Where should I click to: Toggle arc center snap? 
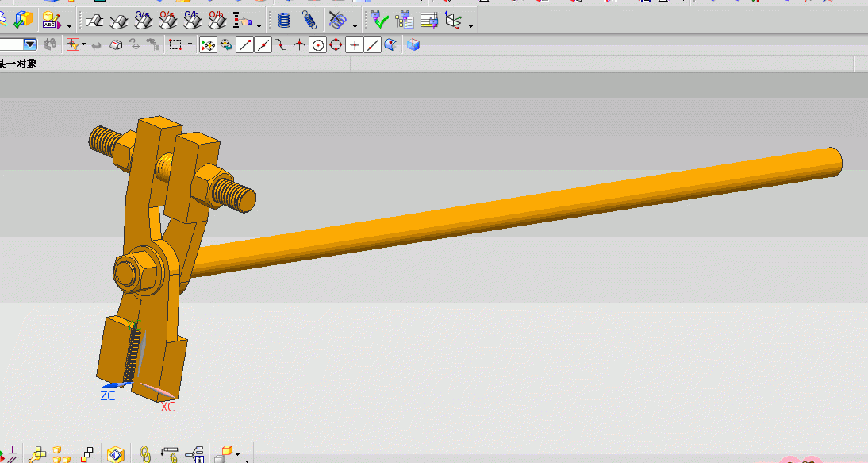click(x=317, y=44)
